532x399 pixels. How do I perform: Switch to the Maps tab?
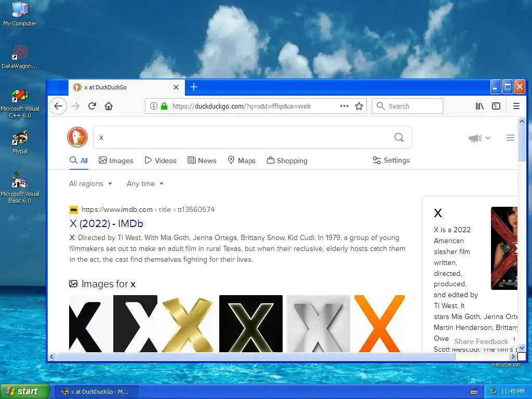(242, 161)
